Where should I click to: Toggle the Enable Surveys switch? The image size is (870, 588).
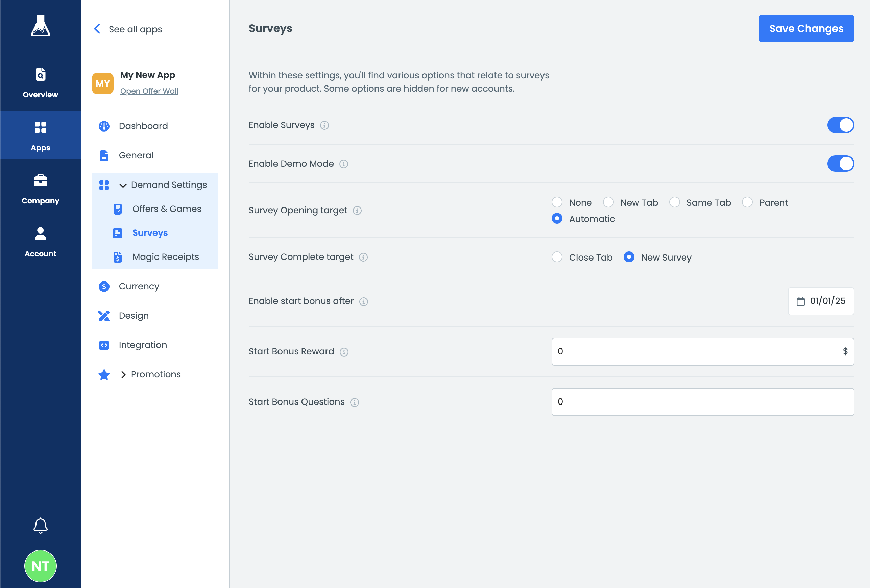click(x=841, y=125)
